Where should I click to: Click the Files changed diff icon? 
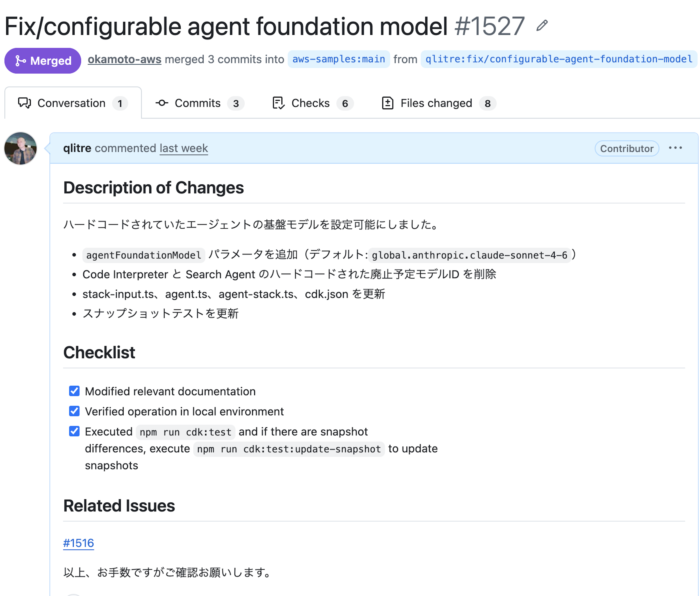coord(387,103)
